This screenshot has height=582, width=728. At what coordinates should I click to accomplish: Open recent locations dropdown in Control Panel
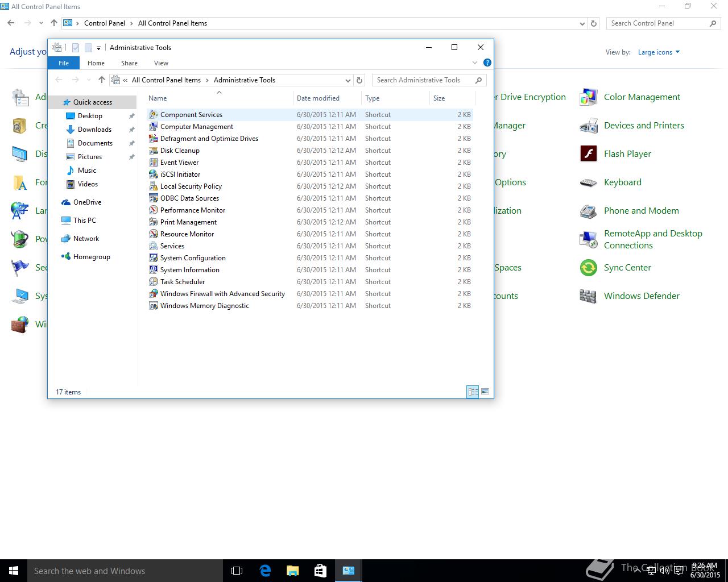pyautogui.click(x=41, y=23)
